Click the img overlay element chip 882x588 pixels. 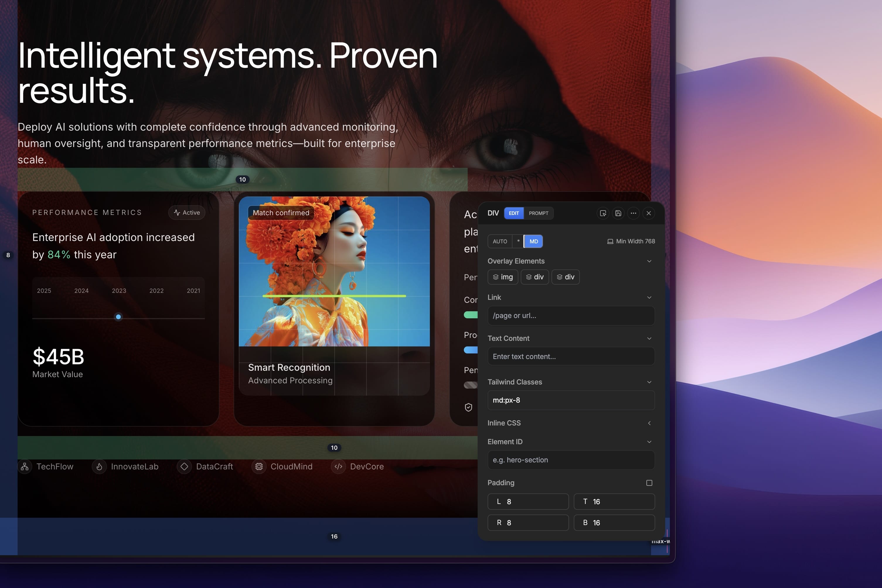coord(503,277)
